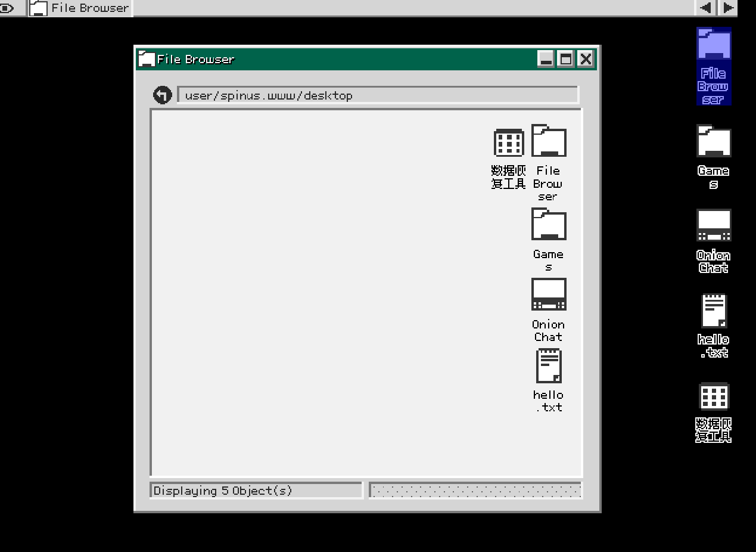Click the Onion Chat desktop icon
The image size is (756, 552).
(x=714, y=225)
